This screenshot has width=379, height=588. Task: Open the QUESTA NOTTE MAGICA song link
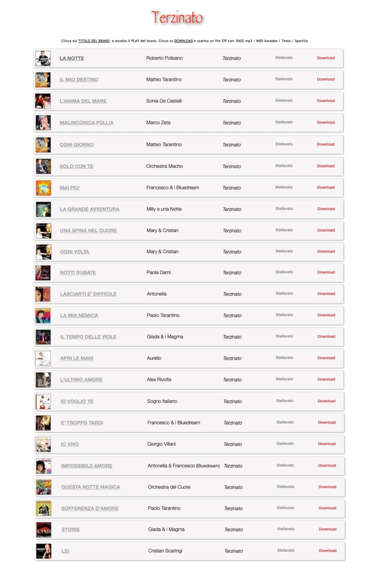tap(91, 487)
